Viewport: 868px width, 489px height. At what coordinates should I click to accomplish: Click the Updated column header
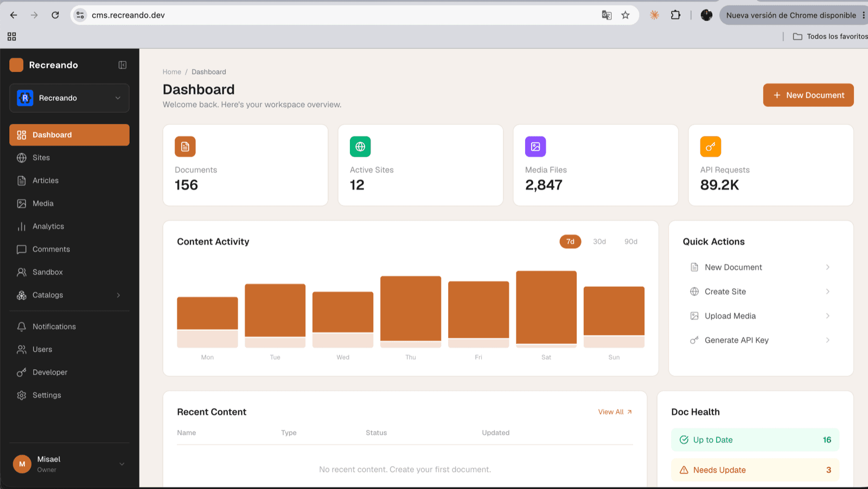point(496,433)
